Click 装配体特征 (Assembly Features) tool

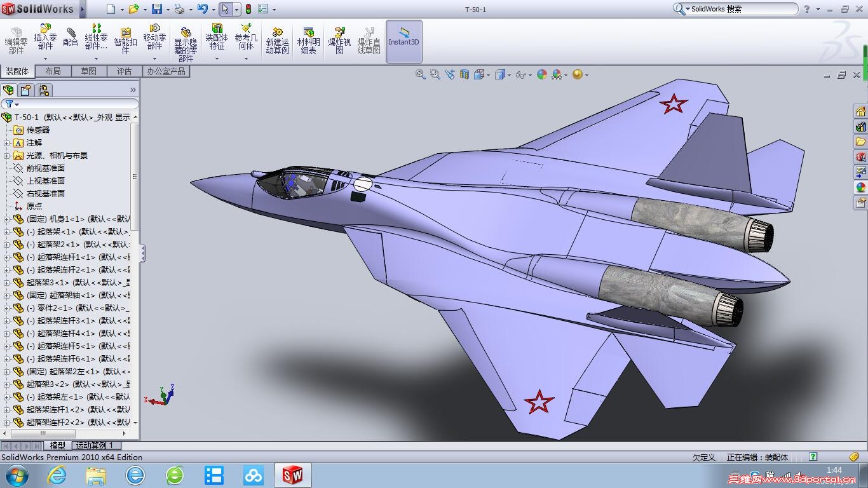tap(217, 37)
